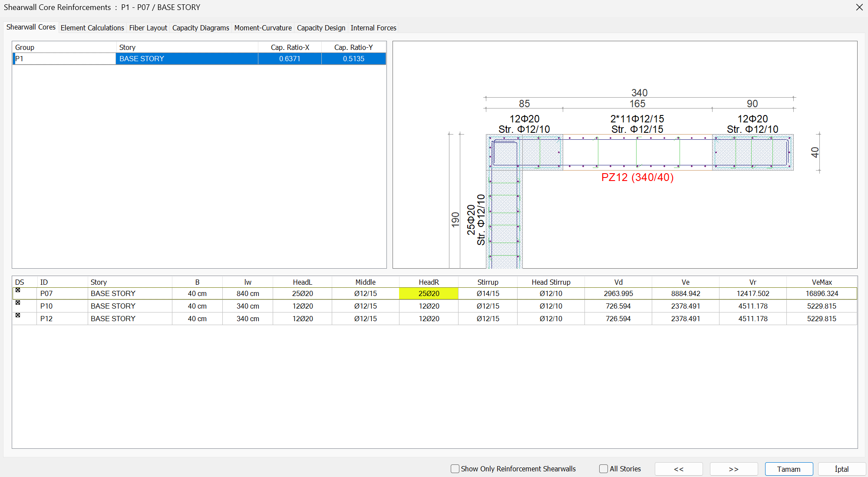
Task: Select the BASE STORY row under group P1
Action: click(x=187, y=58)
